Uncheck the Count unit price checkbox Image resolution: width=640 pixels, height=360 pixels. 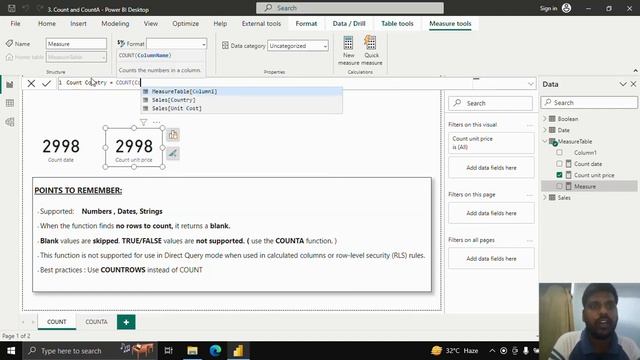559,175
